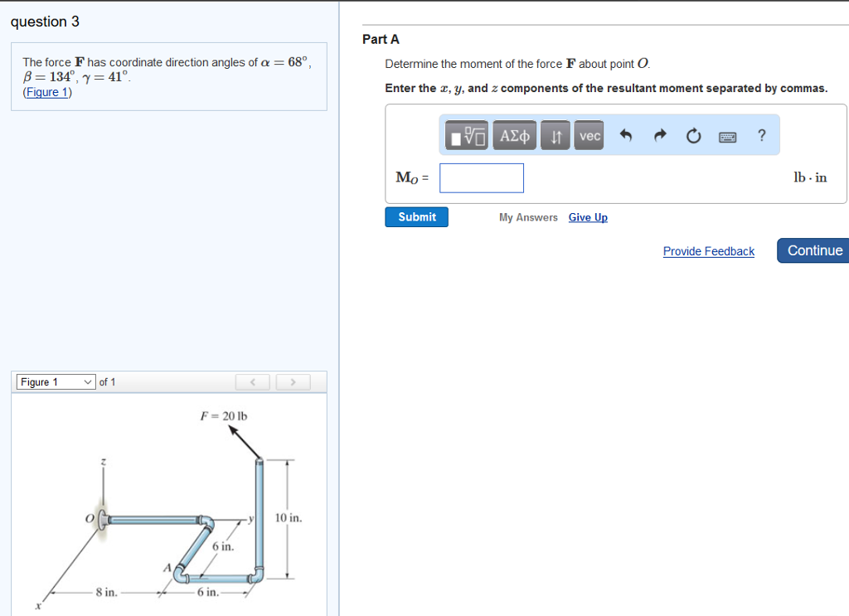This screenshot has height=616, width=849.
Task: Click My Answers next to Submit
Action: coord(527,217)
